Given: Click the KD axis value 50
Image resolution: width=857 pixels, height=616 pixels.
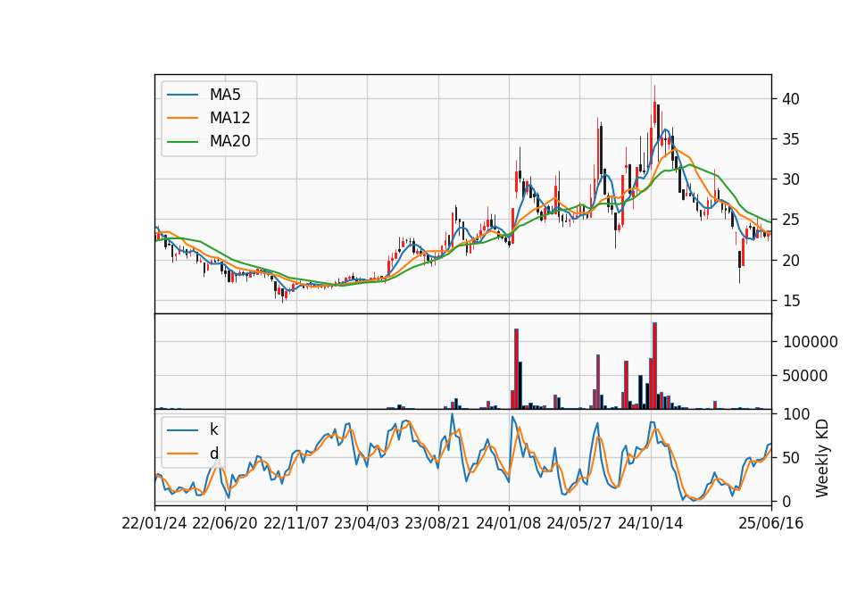Looking at the screenshot, I should (791, 458).
